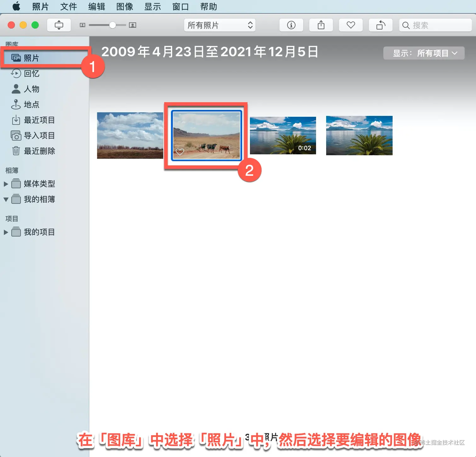Select the 0:02 lake video thumbnail
The image size is (476, 457).
click(283, 135)
